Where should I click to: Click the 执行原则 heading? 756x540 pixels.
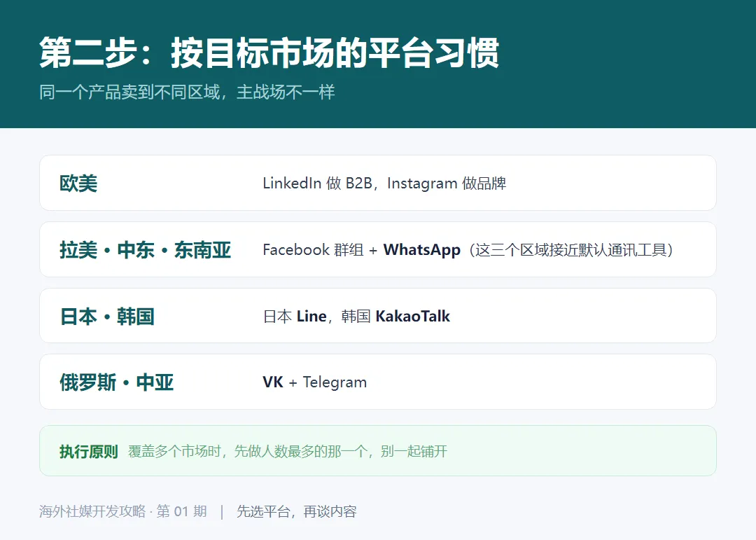(89, 452)
